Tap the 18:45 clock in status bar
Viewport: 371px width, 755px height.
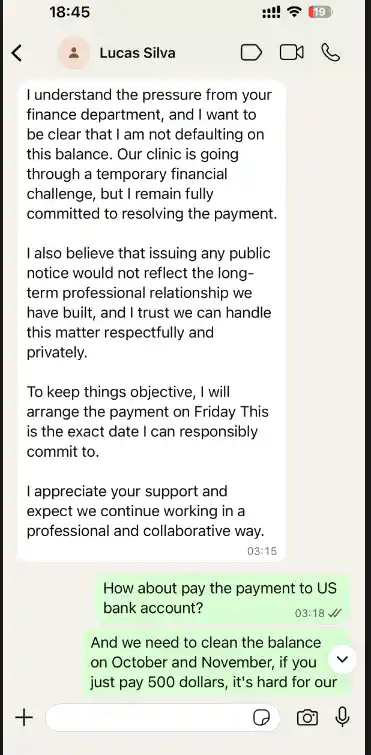(70, 12)
